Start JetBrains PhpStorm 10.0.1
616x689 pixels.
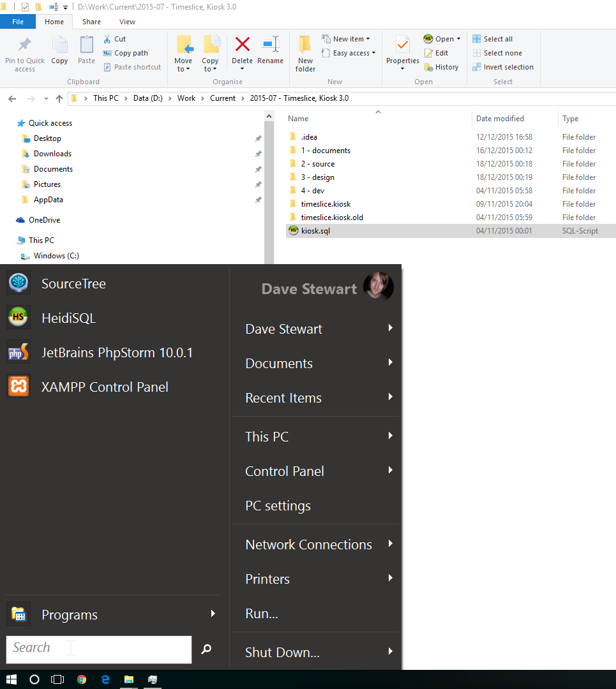[117, 353]
